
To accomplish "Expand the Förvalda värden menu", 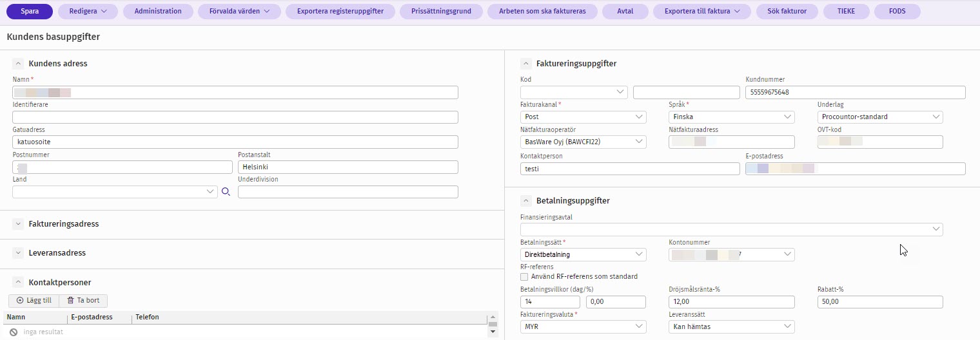I will (x=239, y=11).
